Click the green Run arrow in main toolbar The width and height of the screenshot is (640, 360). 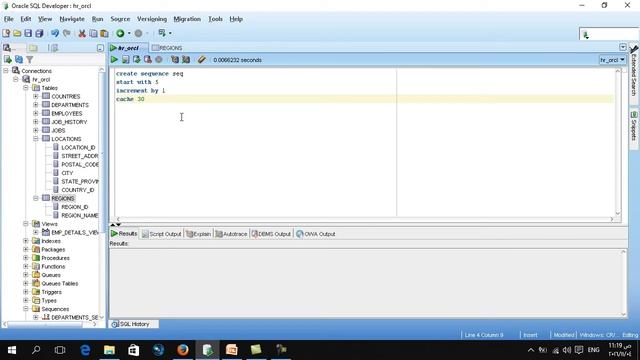pos(120,33)
